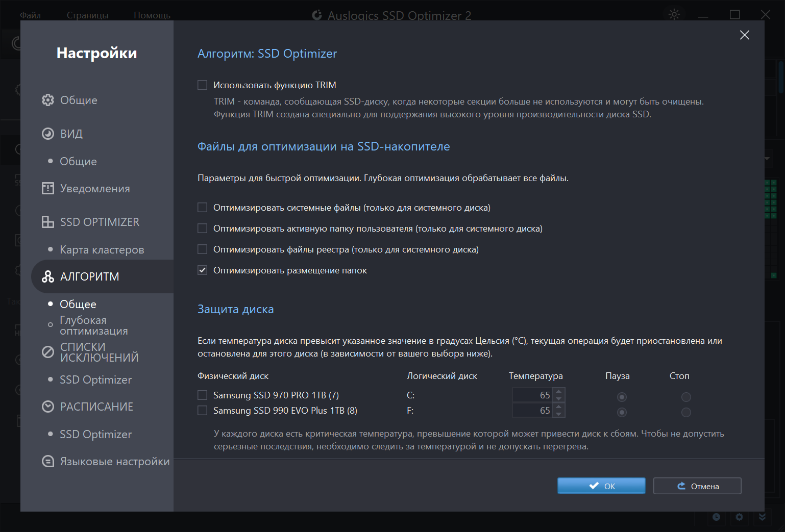This screenshot has height=532, width=785.
Task: Increase temperature for disk C: with up arrow
Action: tap(559, 392)
